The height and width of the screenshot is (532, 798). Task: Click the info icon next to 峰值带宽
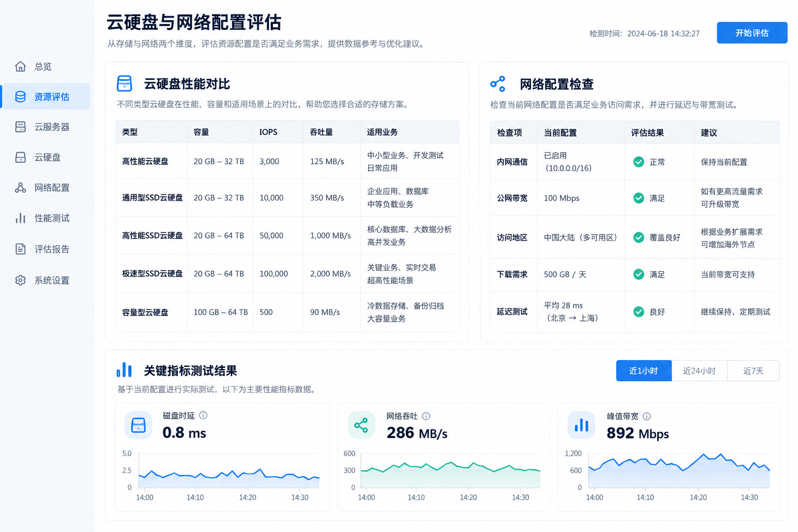[x=647, y=416]
